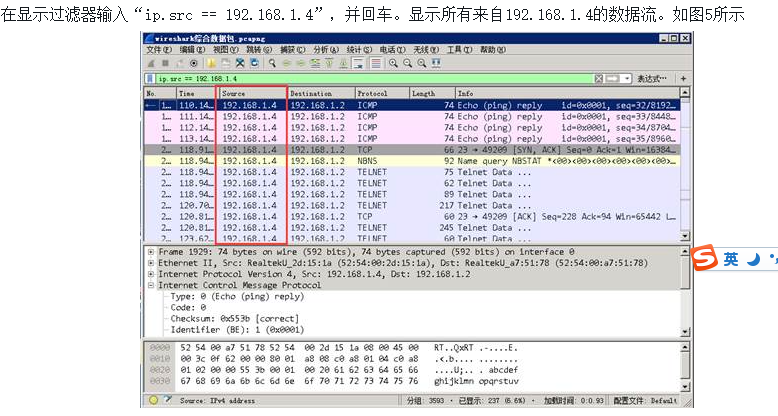Screen dimensions: 778x416
Task: Open the 文件 menu
Action: [x=159, y=50]
